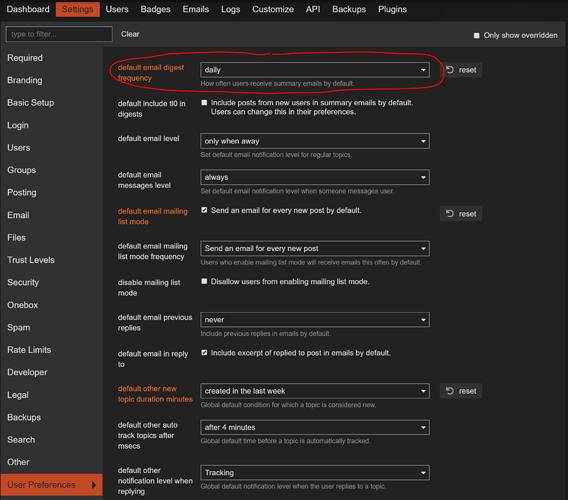Clear the settings filter
This screenshot has width=568, height=500.
pyautogui.click(x=130, y=34)
